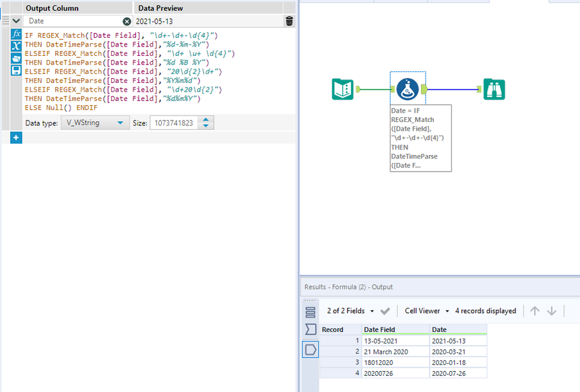580x392 pixels.
Task: Delete the Date expression with the trash icon
Action: (x=289, y=21)
